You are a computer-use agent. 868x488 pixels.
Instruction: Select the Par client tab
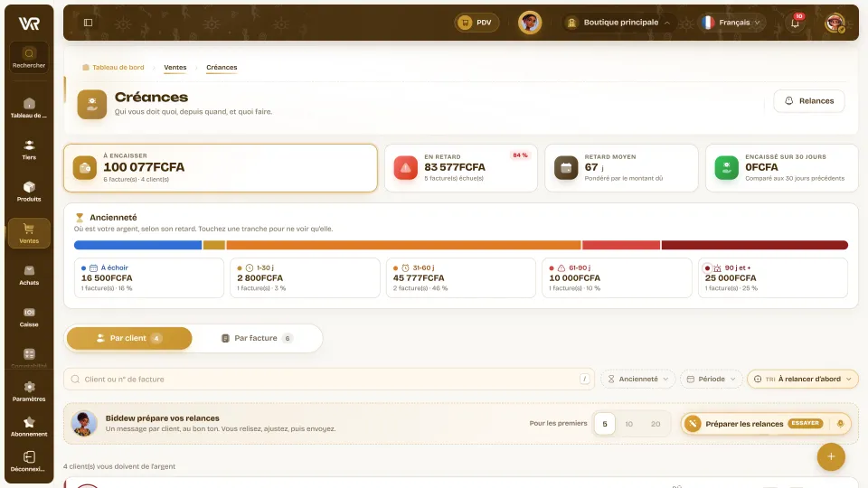[x=129, y=338]
